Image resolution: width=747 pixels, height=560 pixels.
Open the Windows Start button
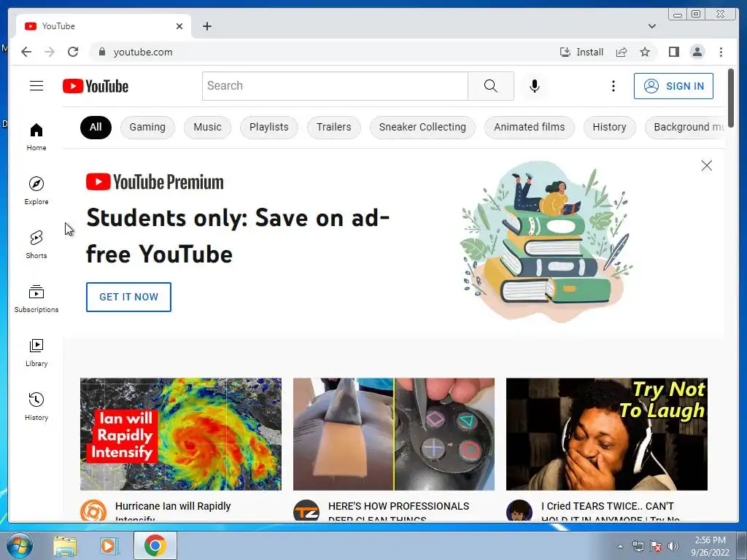20,545
